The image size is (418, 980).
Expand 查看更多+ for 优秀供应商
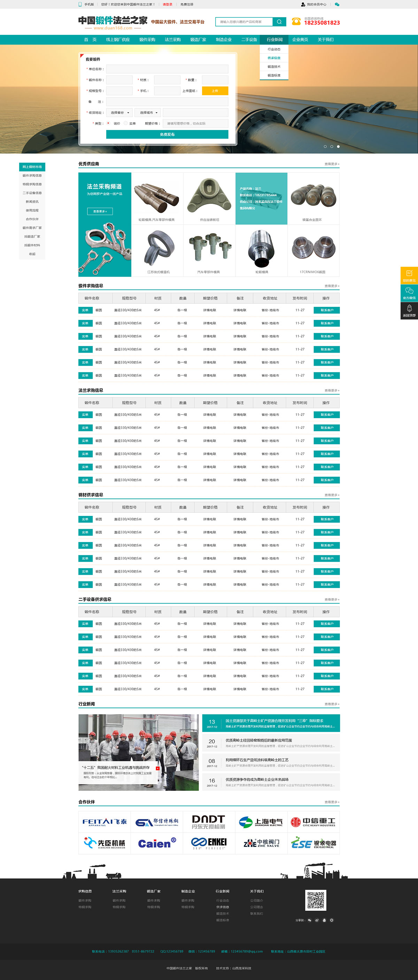tap(332, 164)
